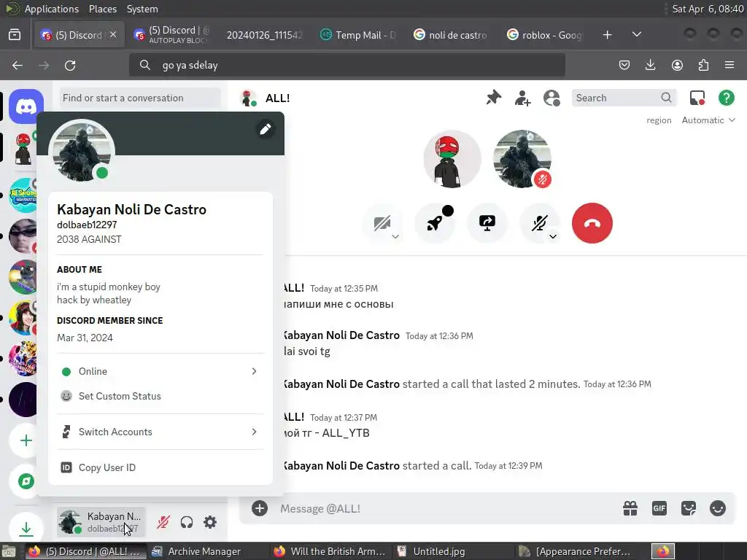
Task: Unmute microphone in call controls
Action: [539, 223]
